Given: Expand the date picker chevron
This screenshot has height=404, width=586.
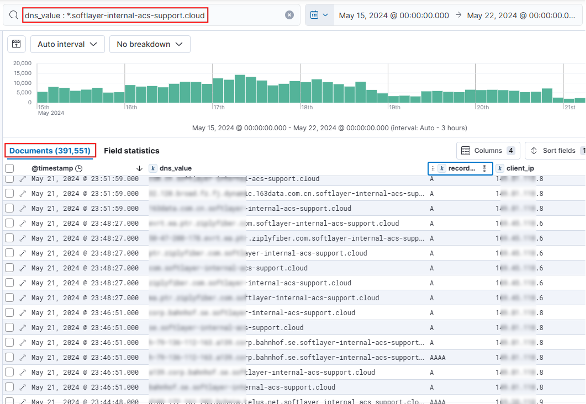Looking at the screenshot, I should click(326, 15).
